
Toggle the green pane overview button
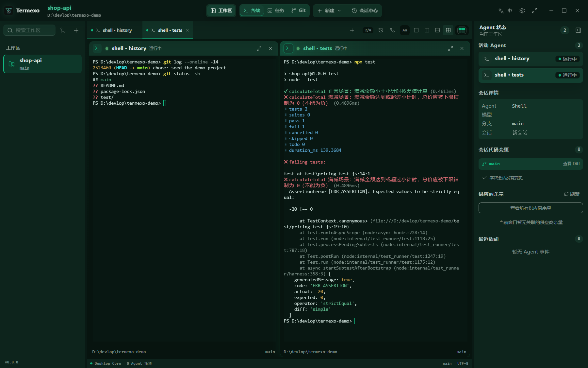coord(462,30)
